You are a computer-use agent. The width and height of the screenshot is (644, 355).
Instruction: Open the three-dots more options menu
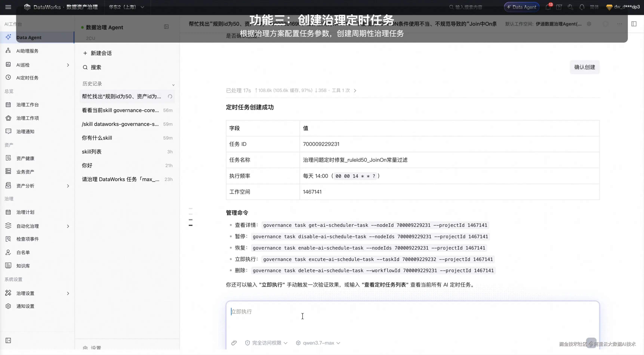pyautogui.click(x=619, y=24)
